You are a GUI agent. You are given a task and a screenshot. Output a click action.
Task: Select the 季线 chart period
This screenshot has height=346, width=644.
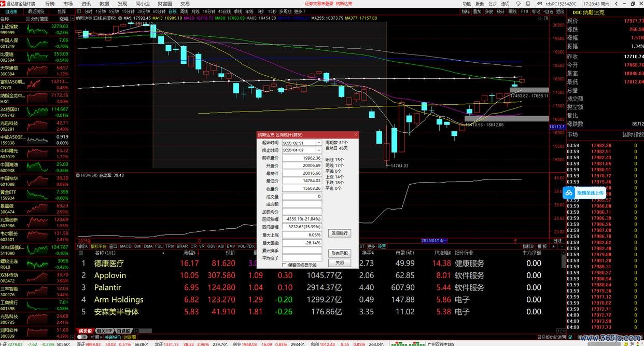coord(237,11)
